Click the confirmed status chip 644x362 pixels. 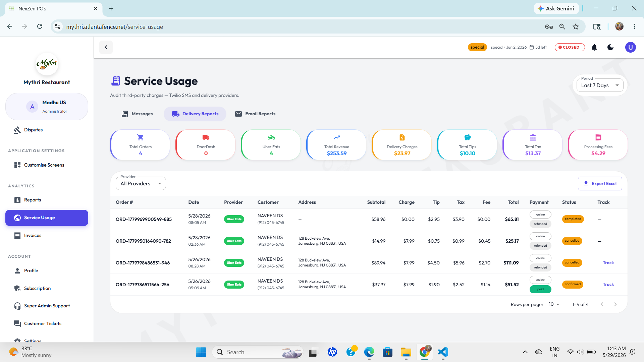pos(573,284)
